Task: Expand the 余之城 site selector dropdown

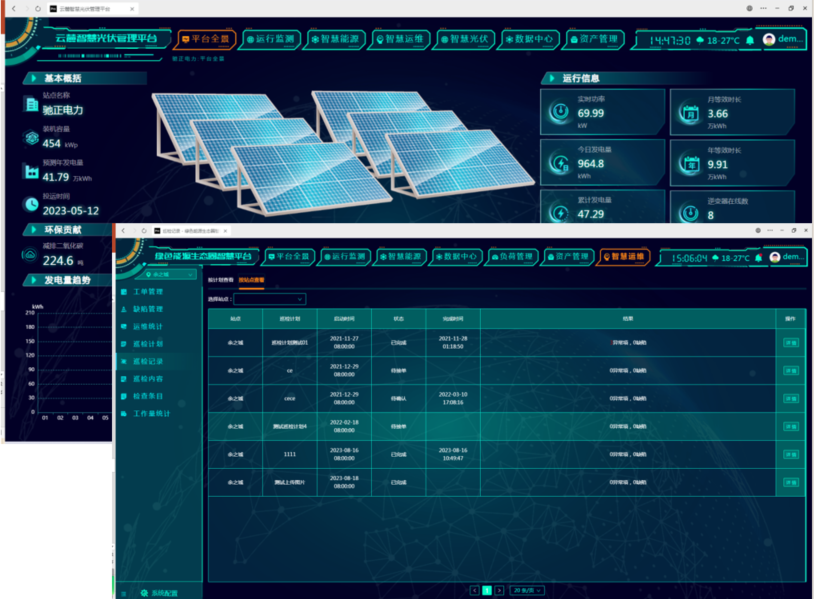Action: click(x=169, y=274)
